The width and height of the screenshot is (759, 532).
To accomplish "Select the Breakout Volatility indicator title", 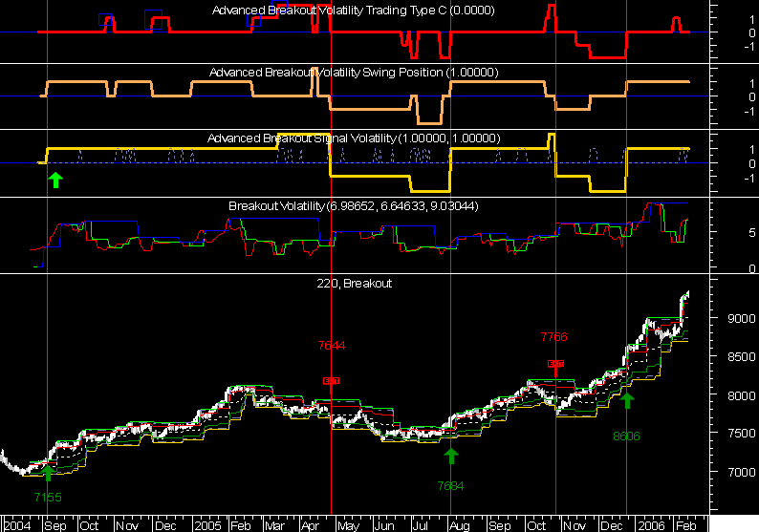I will (x=354, y=206).
